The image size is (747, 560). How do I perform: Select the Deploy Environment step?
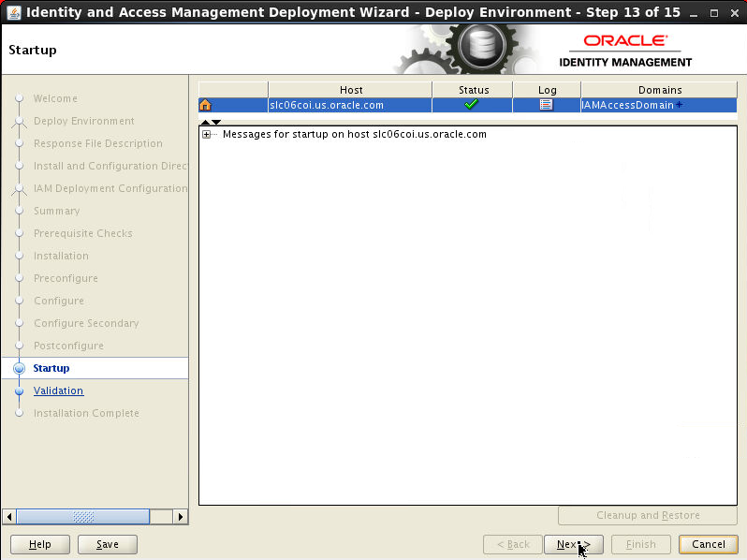click(84, 121)
